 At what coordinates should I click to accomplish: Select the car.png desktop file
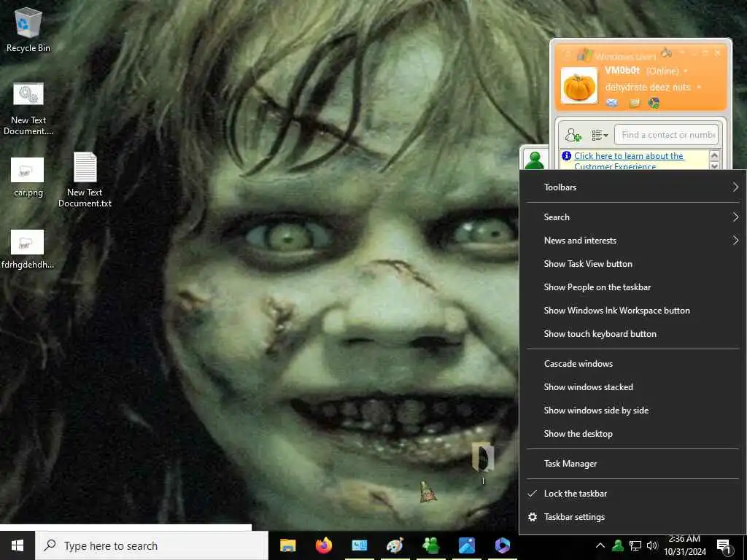click(28, 176)
